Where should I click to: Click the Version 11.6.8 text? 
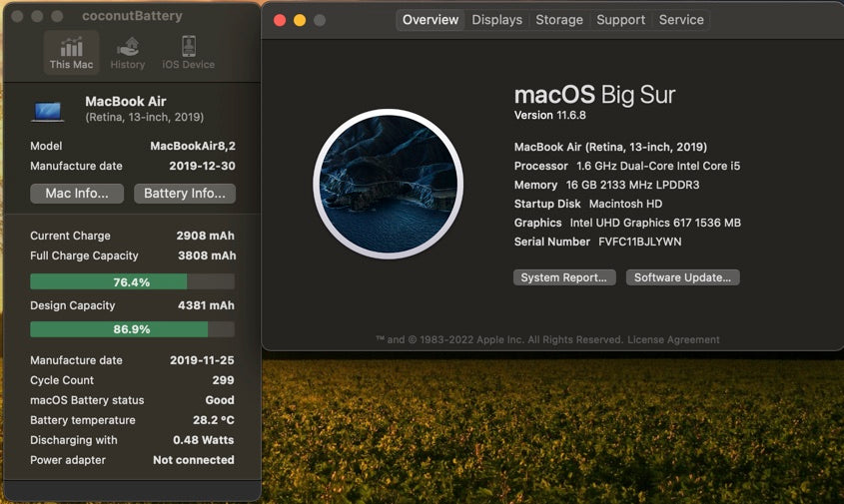[550, 115]
